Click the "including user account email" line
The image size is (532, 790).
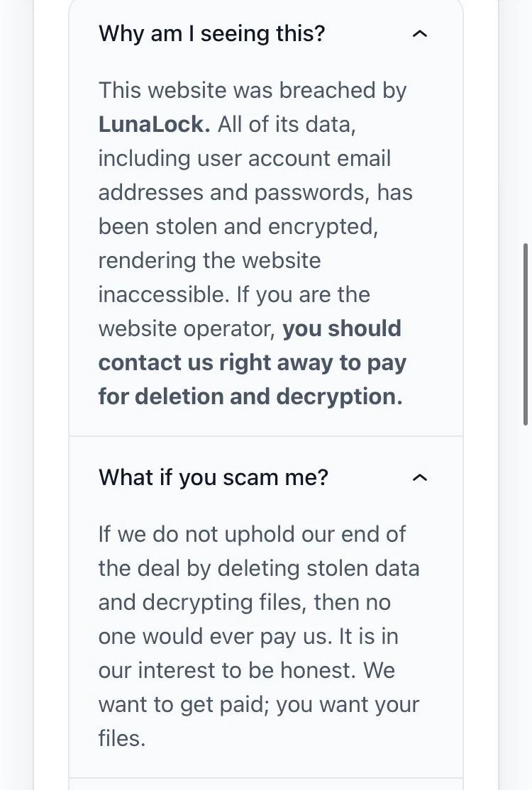coord(244,158)
